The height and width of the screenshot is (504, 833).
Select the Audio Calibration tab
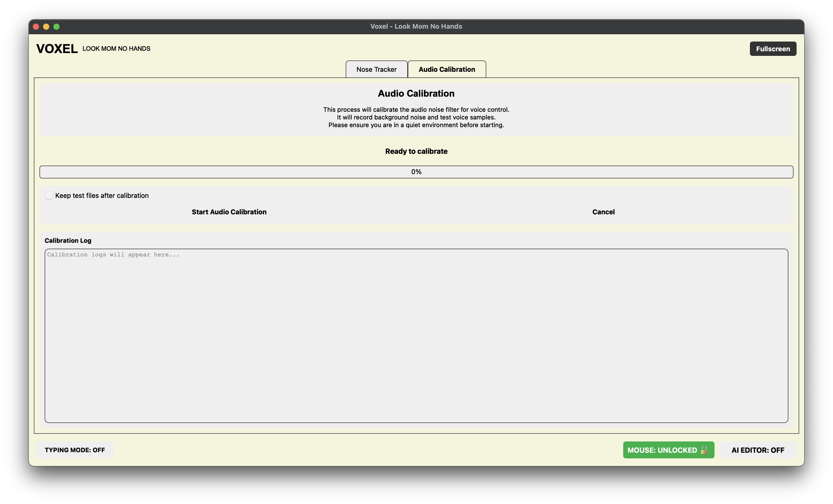(x=447, y=69)
